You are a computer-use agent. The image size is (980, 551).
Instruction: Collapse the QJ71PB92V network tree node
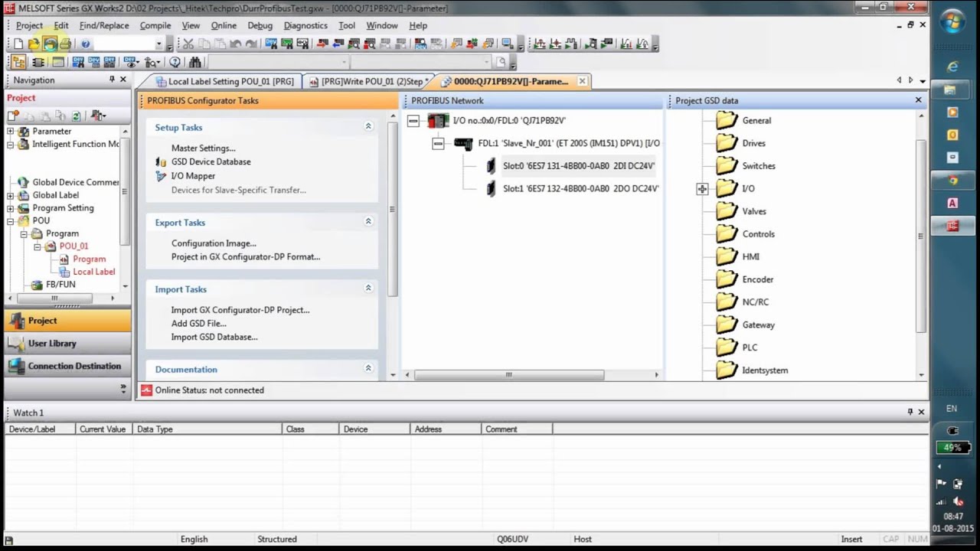(x=413, y=121)
